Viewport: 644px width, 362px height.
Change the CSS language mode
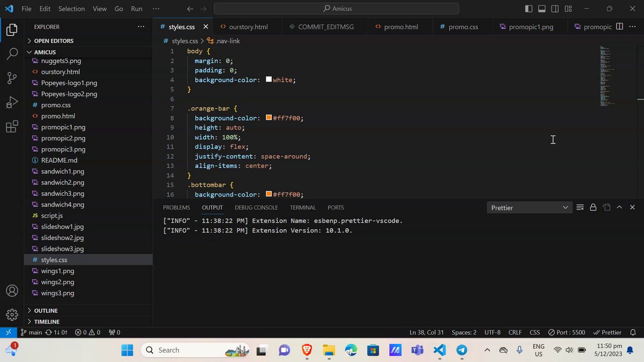click(x=535, y=332)
